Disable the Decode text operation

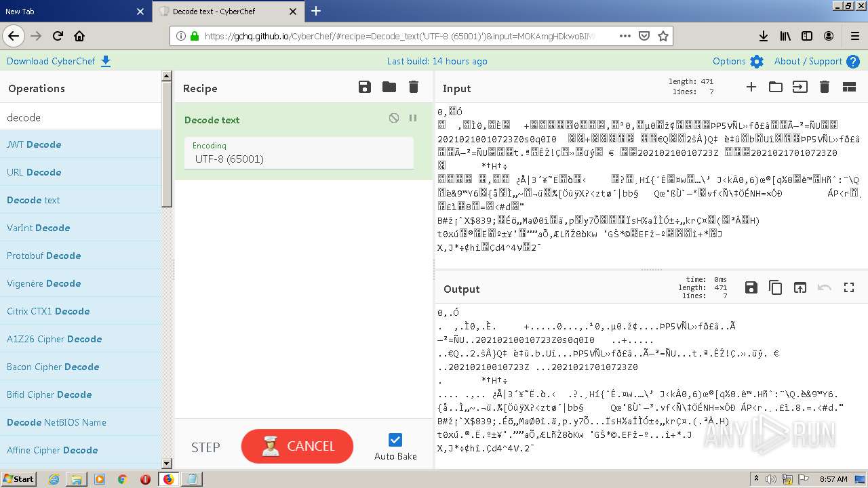point(394,118)
